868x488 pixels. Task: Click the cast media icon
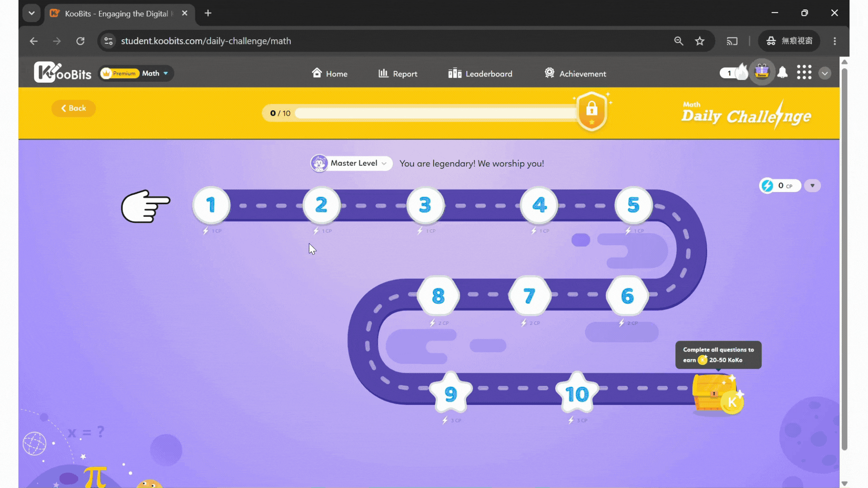coord(732,41)
